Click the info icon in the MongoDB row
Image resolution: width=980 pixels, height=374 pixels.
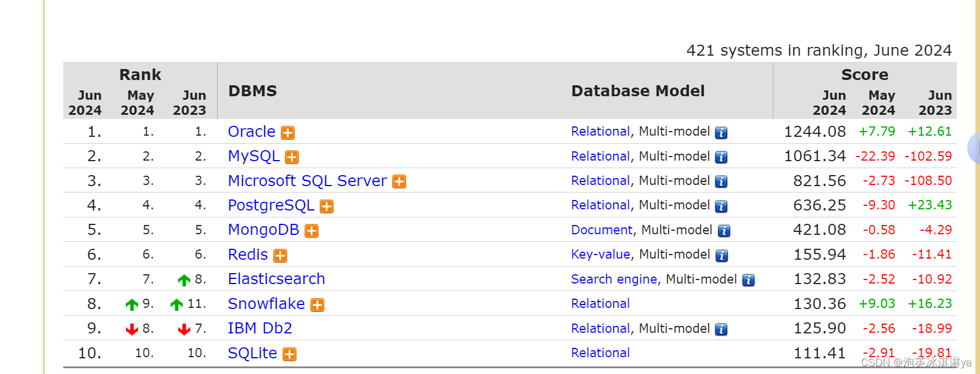coord(724,231)
